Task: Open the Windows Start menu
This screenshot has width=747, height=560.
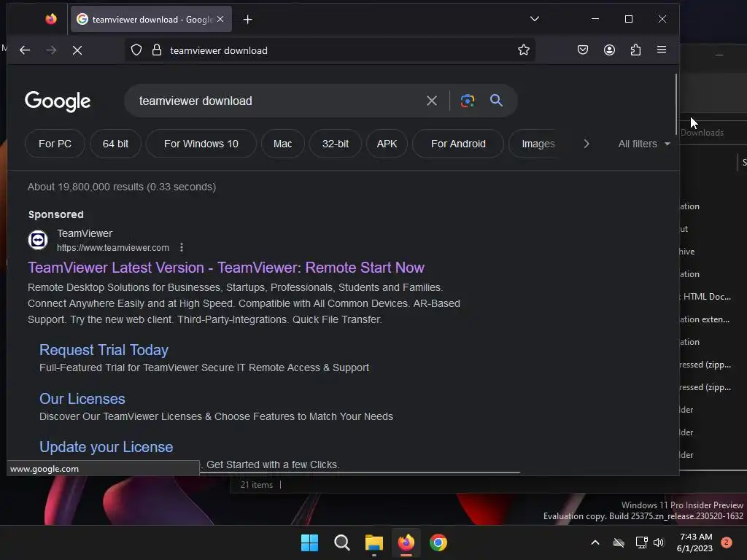Action: (x=309, y=542)
